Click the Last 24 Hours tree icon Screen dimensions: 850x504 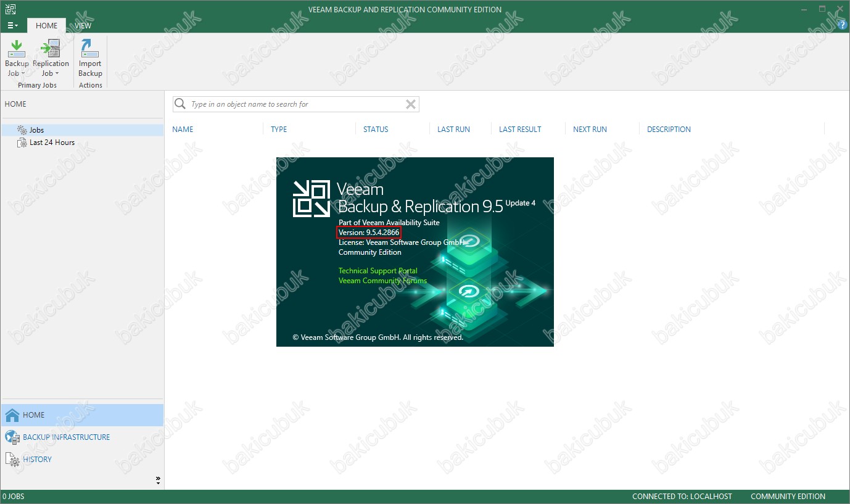(22, 143)
